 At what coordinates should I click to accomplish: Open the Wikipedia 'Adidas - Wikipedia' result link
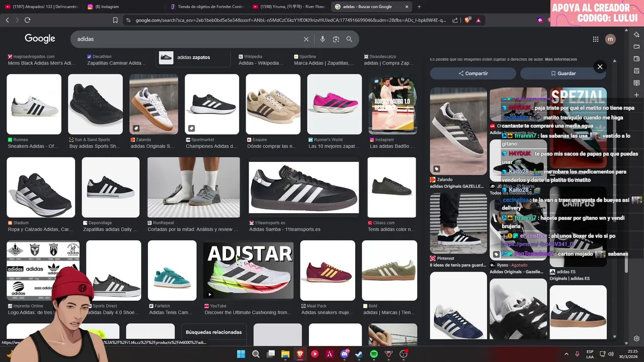coord(261,63)
